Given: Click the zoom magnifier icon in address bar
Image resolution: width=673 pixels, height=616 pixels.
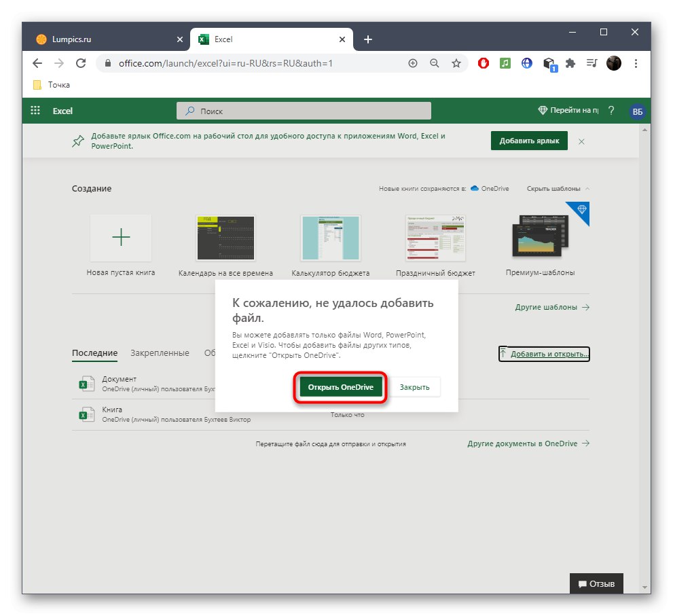Looking at the screenshot, I should (x=435, y=63).
